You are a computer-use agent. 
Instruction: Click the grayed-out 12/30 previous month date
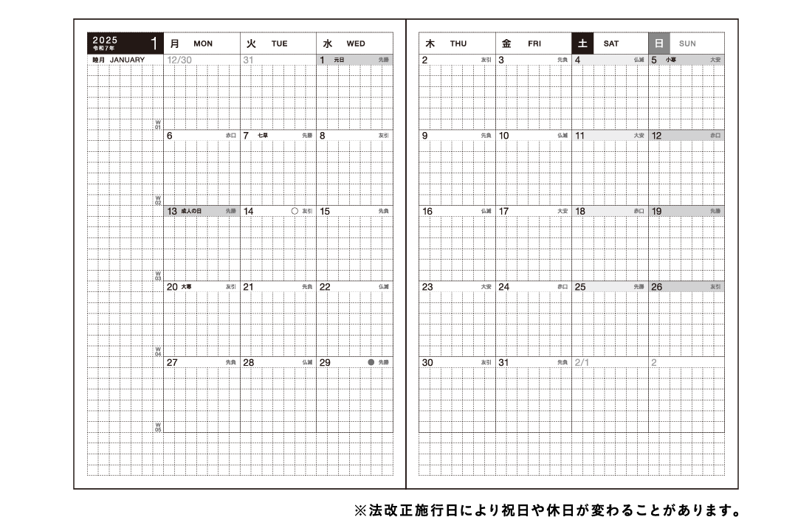pos(179,60)
